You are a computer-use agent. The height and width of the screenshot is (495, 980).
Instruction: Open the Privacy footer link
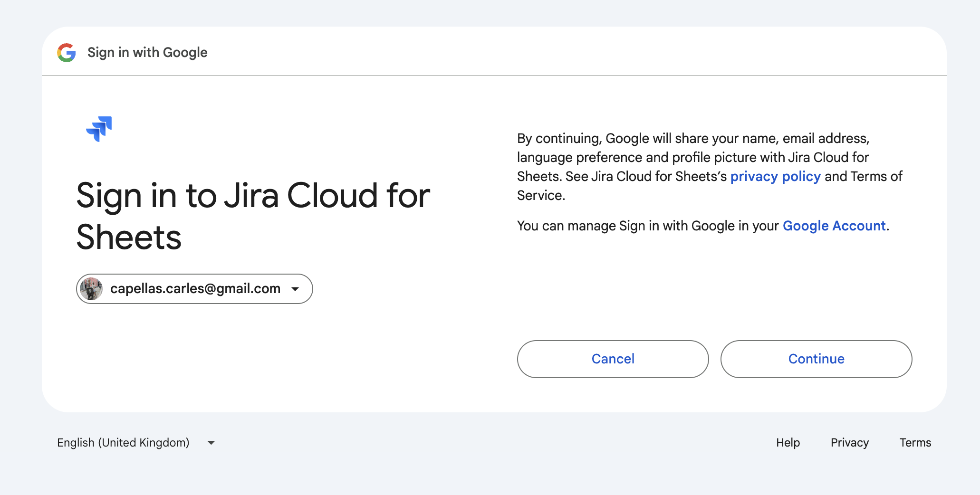[850, 443]
